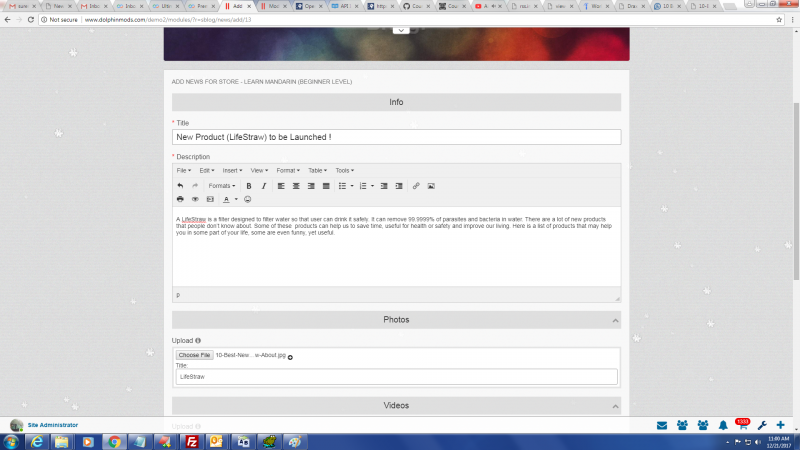This screenshot has width=800, height=450.
Task: Click into the news Title field
Action: tap(396, 137)
